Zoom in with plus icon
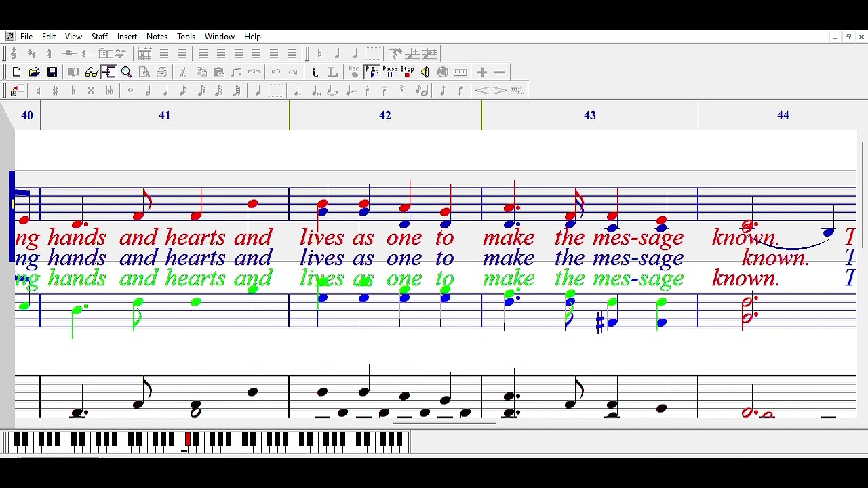 (x=482, y=72)
